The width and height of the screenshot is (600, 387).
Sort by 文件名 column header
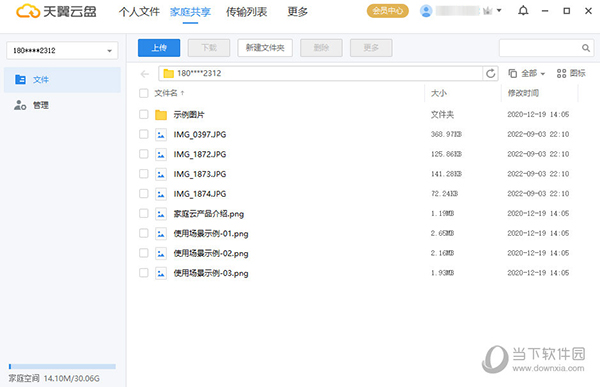[169, 93]
